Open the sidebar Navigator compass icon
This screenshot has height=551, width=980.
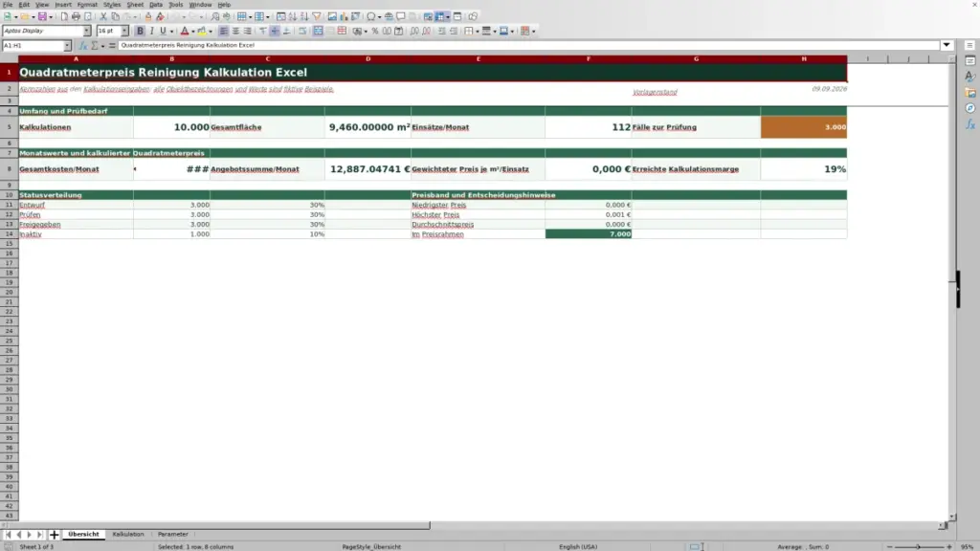click(x=970, y=109)
